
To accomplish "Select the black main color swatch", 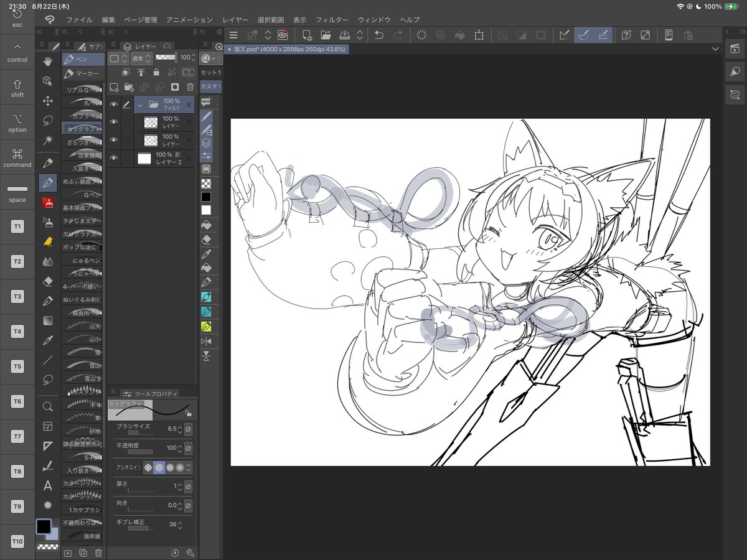I will coord(44,526).
